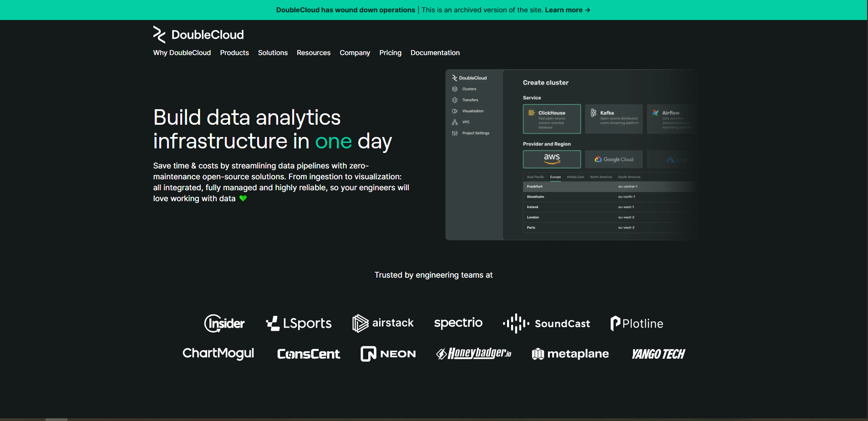Select the ClickHouse service card

tap(552, 119)
